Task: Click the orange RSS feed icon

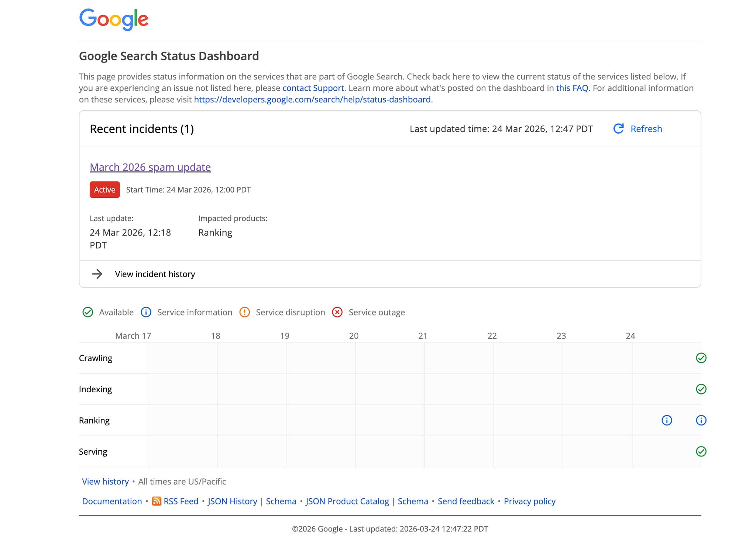Action: coord(157,501)
